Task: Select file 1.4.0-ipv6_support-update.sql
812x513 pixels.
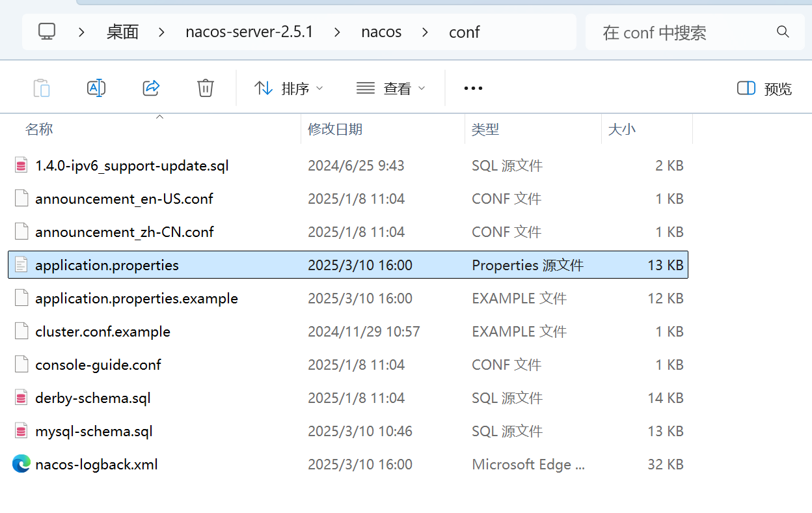Action: coord(132,165)
